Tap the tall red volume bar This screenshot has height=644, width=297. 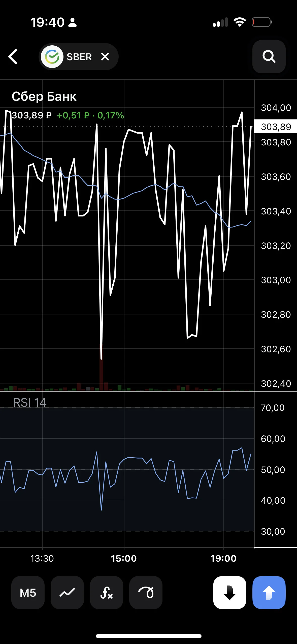pos(101,368)
